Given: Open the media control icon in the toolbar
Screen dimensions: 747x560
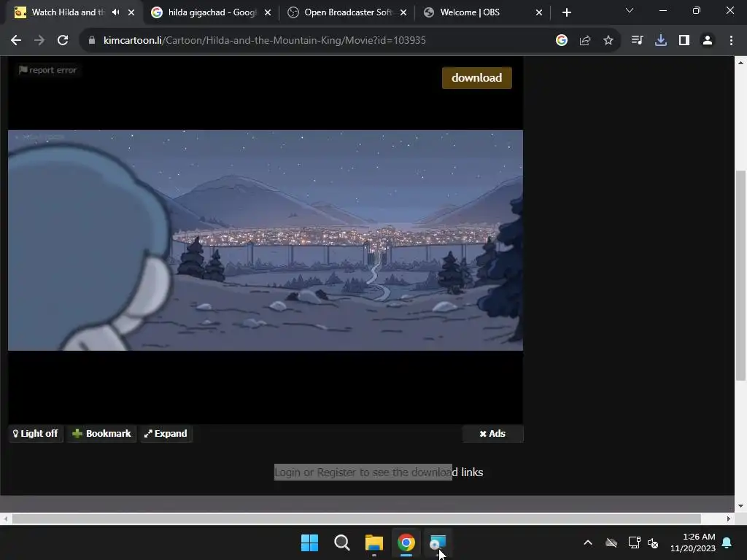Looking at the screenshot, I should pyautogui.click(x=637, y=41).
